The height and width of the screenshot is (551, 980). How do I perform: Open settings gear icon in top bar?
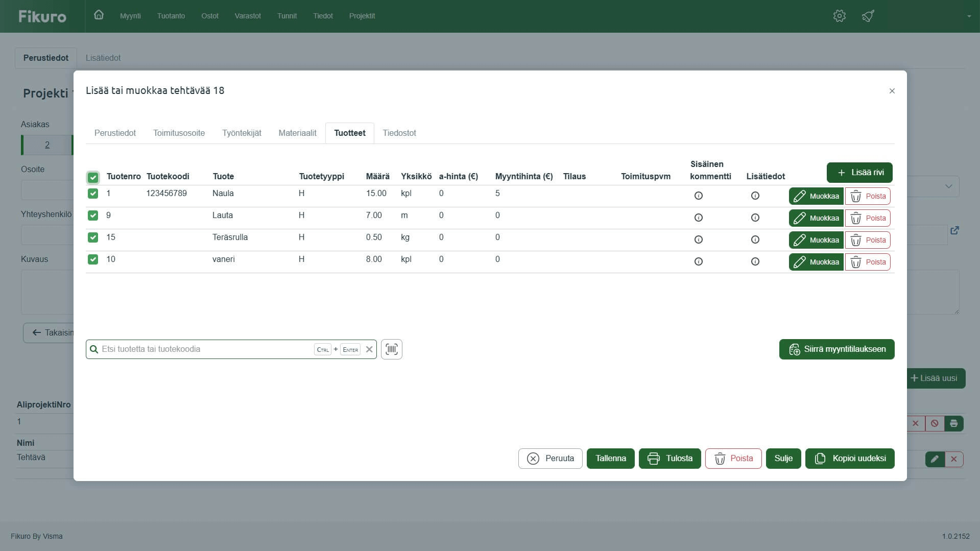[x=839, y=16]
